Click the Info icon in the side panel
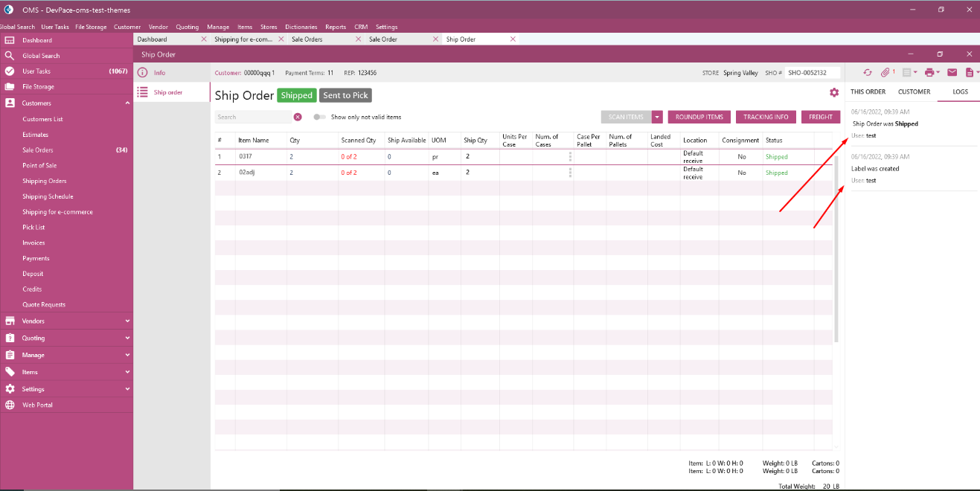 142,73
